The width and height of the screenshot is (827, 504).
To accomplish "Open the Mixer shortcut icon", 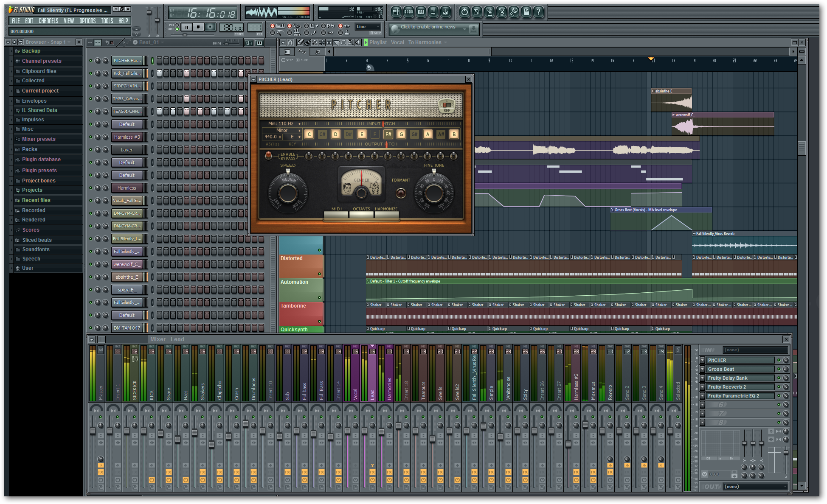I will (445, 12).
